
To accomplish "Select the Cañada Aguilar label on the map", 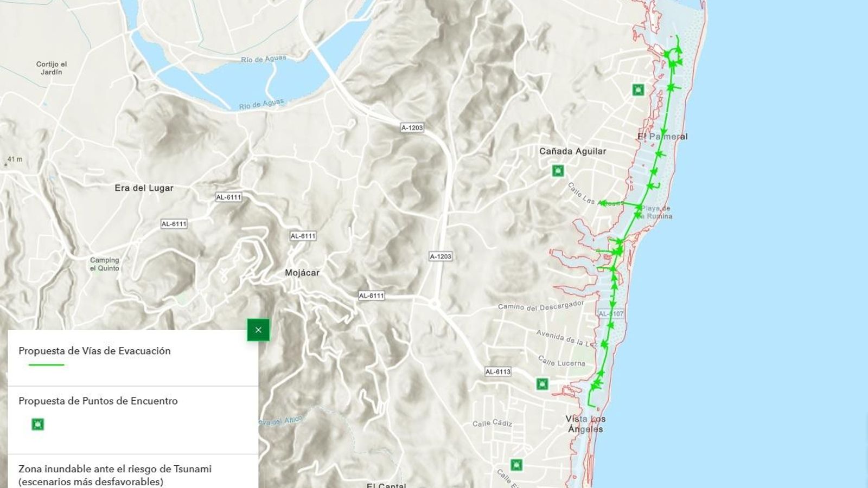I will (572, 151).
